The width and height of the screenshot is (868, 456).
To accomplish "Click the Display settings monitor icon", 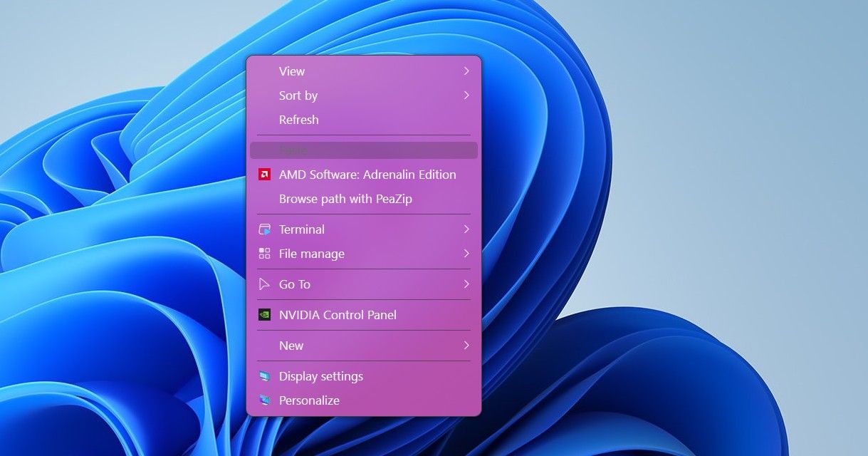I will 264,376.
